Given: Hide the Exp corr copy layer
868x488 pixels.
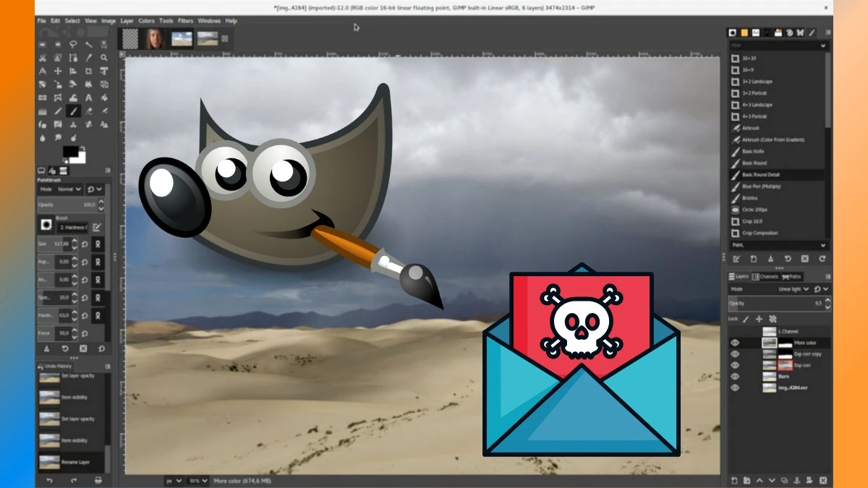Looking at the screenshot, I should point(735,354).
